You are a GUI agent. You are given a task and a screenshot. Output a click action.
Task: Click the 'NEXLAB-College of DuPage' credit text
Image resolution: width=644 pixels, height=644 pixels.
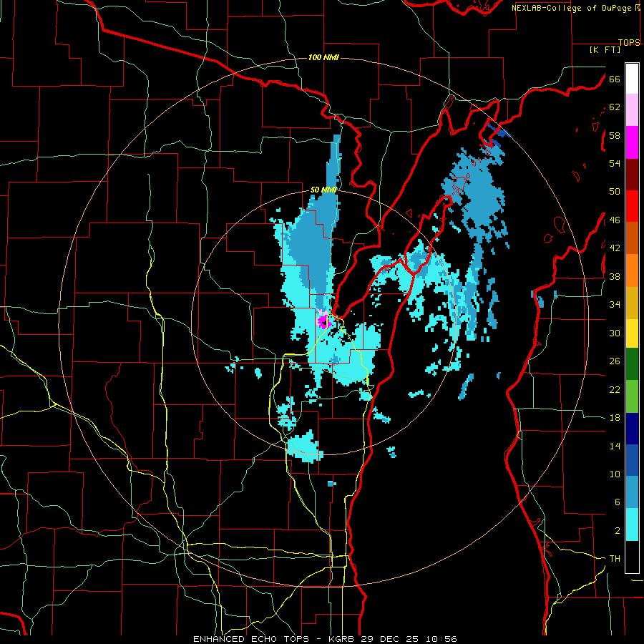point(572,8)
